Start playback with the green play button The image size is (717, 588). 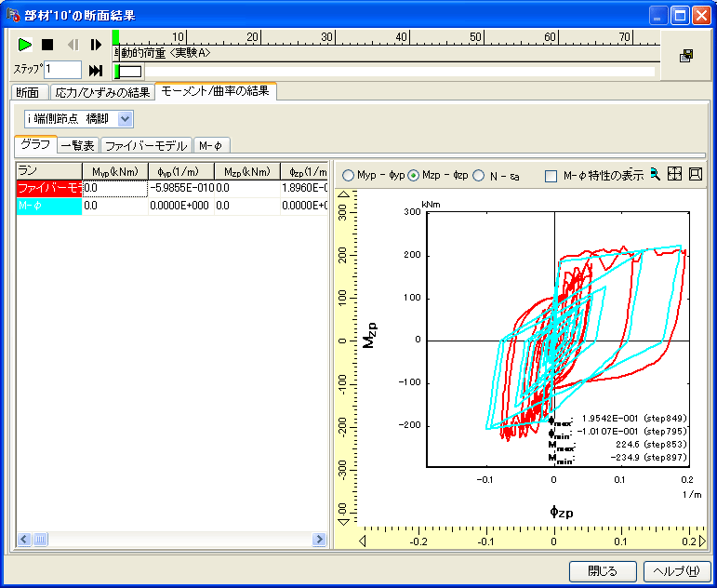click(x=25, y=45)
